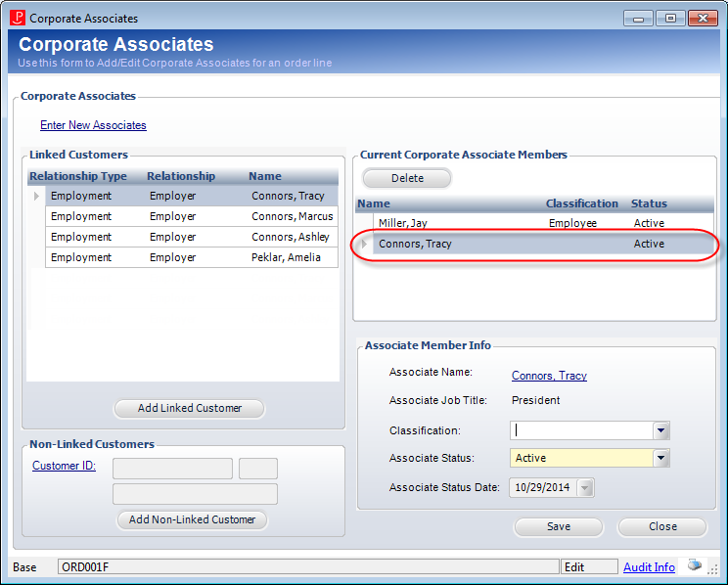
Task: Click the Customer ID link
Action: pyautogui.click(x=64, y=466)
